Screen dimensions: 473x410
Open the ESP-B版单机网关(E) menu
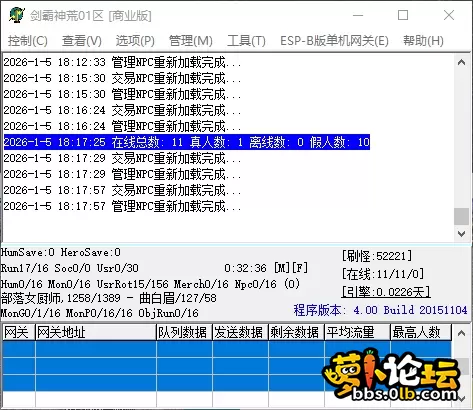pyautogui.click(x=334, y=41)
